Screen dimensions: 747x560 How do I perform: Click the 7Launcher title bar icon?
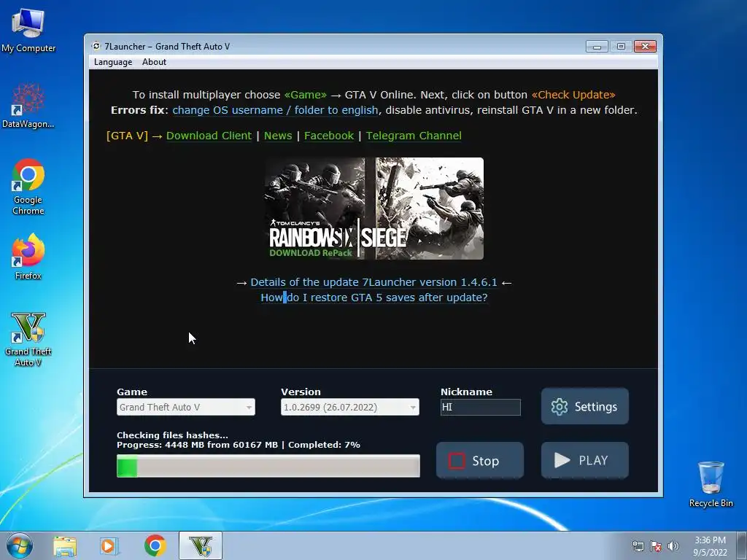(x=96, y=46)
